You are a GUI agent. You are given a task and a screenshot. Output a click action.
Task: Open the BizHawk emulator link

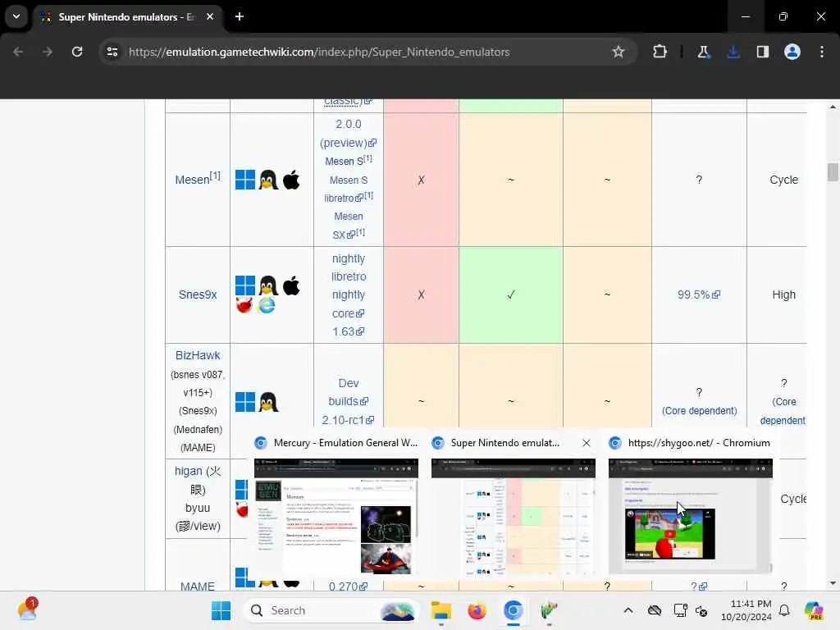pyautogui.click(x=198, y=356)
